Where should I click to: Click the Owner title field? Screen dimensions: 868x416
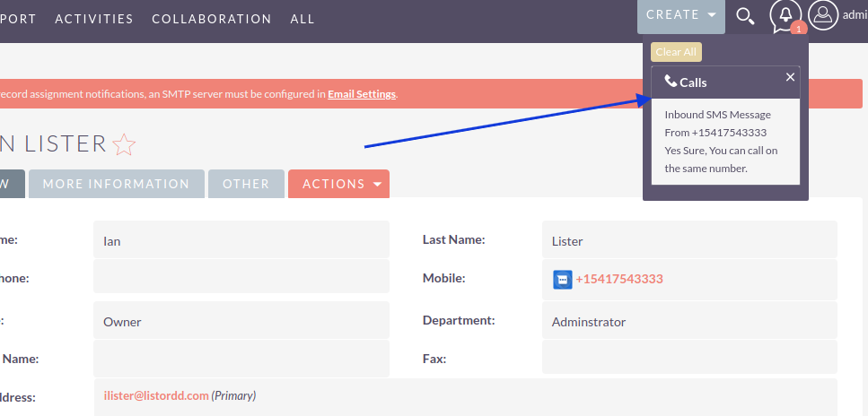pyautogui.click(x=241, y=320)
